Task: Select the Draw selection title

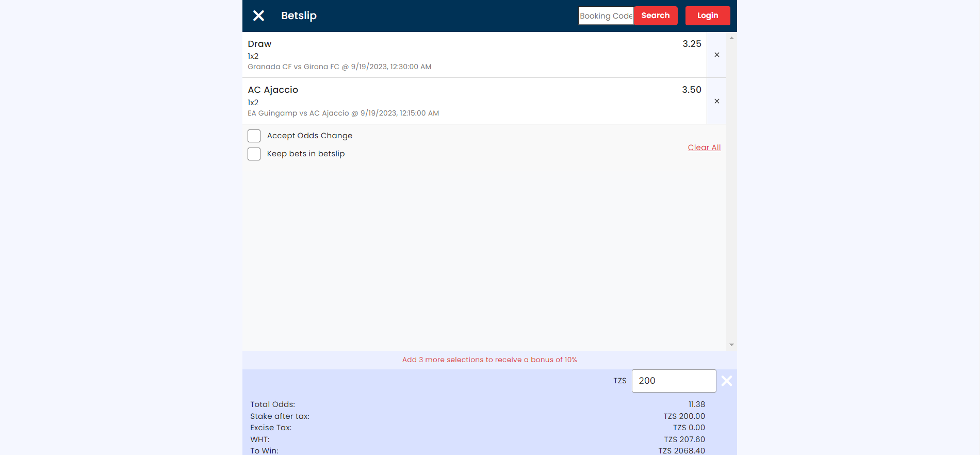Action: (x=259, y=44)
